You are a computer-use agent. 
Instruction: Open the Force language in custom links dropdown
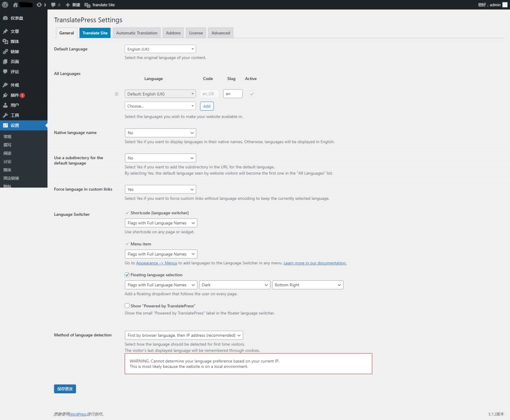pos(160,189)
